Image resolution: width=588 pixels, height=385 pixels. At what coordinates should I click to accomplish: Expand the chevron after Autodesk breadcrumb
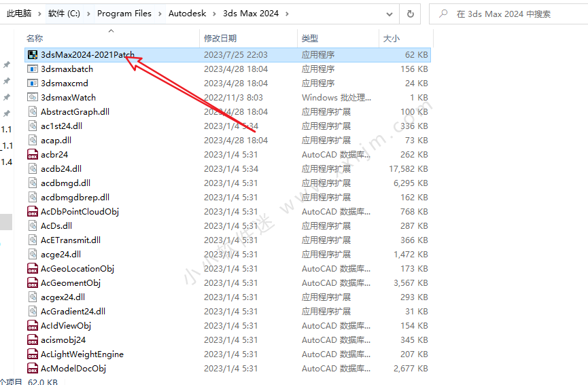pyautogui.click(x=215, y=14)
